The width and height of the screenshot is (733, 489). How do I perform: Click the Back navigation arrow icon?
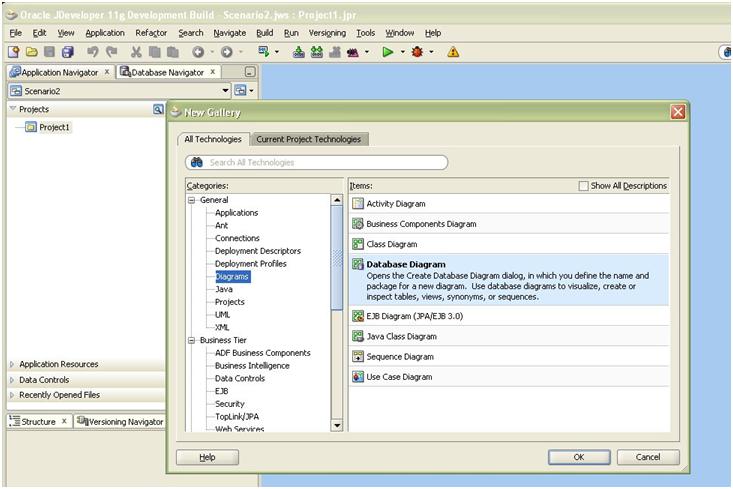click(x=198, y=52)
